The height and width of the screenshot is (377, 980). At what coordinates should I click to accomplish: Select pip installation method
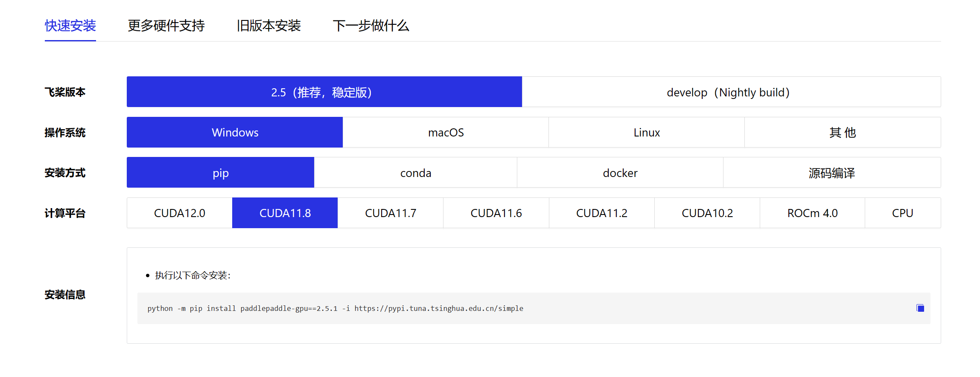pyautogui.click(x=220, y=172)
